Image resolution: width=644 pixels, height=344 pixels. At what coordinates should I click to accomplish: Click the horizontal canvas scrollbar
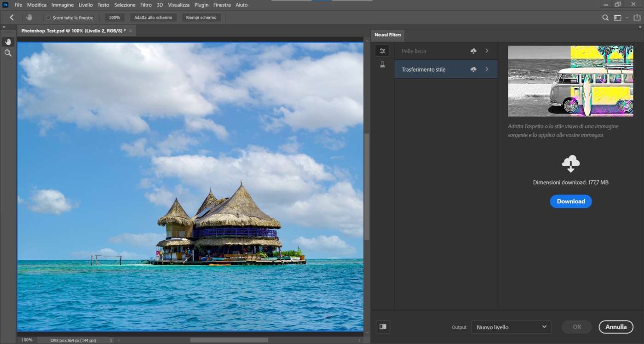(x=229, y=340)
